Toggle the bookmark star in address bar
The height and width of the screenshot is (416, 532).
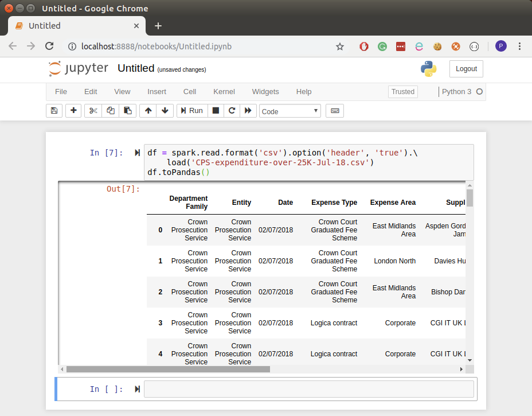(x=340, y=46)
